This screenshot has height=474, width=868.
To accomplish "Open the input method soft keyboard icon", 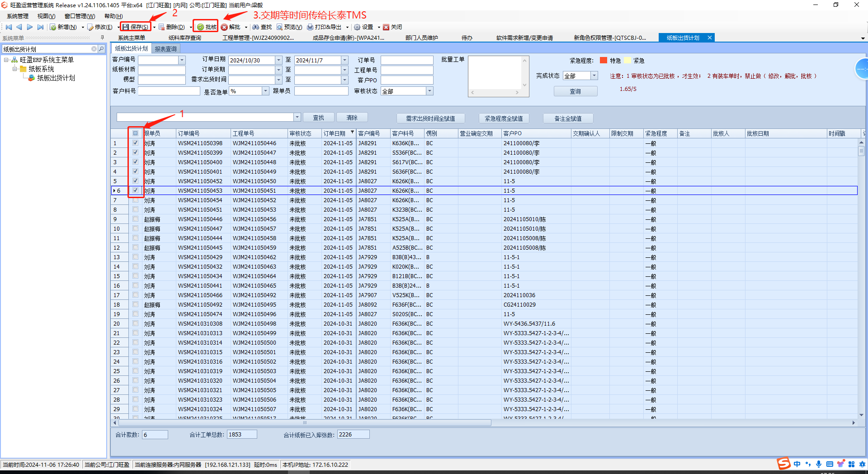I will [830, 464].
